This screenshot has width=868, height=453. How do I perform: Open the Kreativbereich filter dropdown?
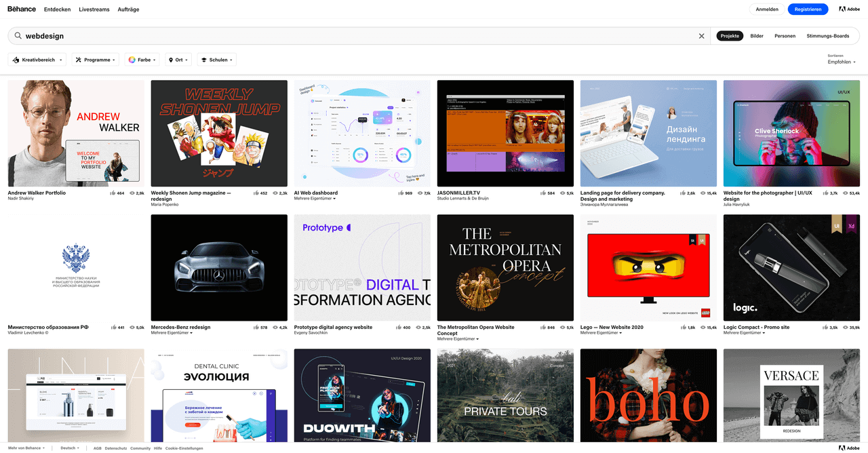click(x=37, y=59)
